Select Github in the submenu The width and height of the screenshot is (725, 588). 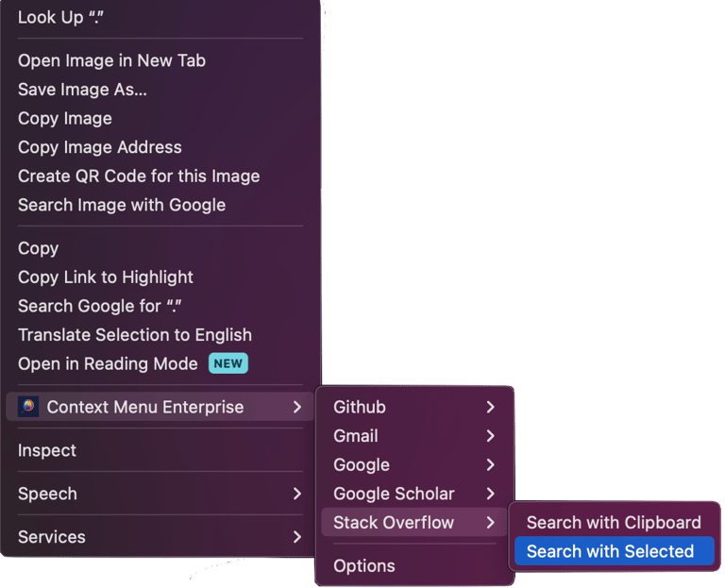414,407
